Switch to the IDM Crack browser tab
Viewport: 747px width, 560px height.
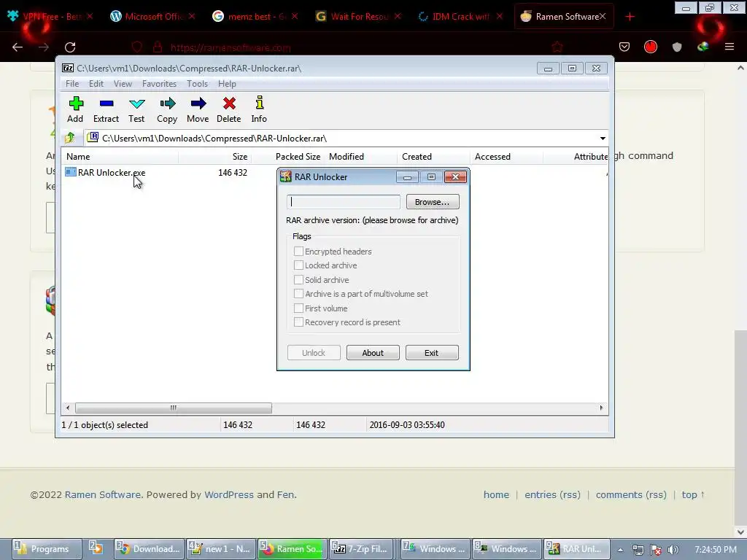(x=460, y=17)
